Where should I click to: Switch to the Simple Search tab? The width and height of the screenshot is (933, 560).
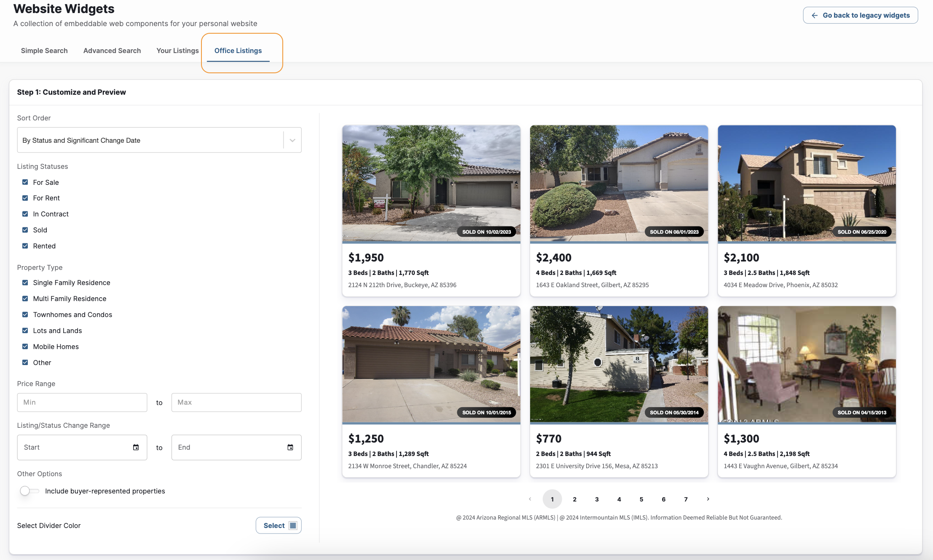click(44, 51)
